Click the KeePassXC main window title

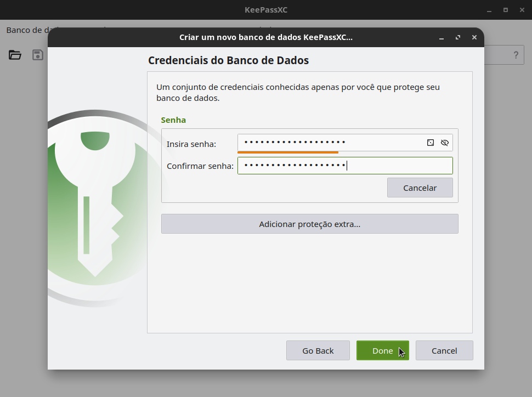click(266, 10)
